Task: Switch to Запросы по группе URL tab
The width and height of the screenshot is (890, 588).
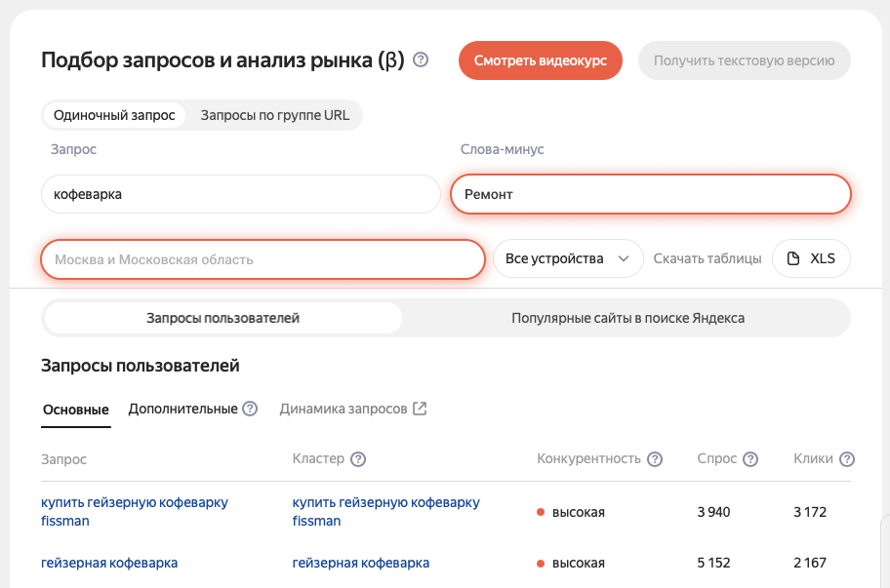Action: point(274,114)
